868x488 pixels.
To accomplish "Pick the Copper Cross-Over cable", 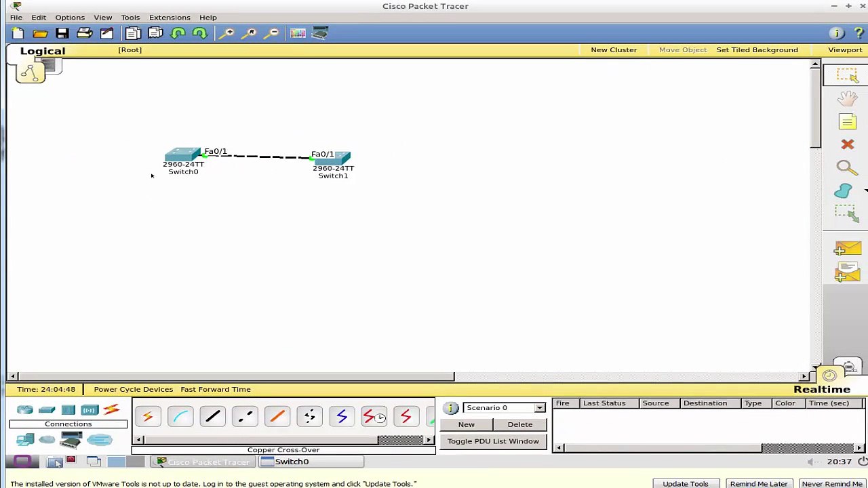I will [x=245, y=417].
